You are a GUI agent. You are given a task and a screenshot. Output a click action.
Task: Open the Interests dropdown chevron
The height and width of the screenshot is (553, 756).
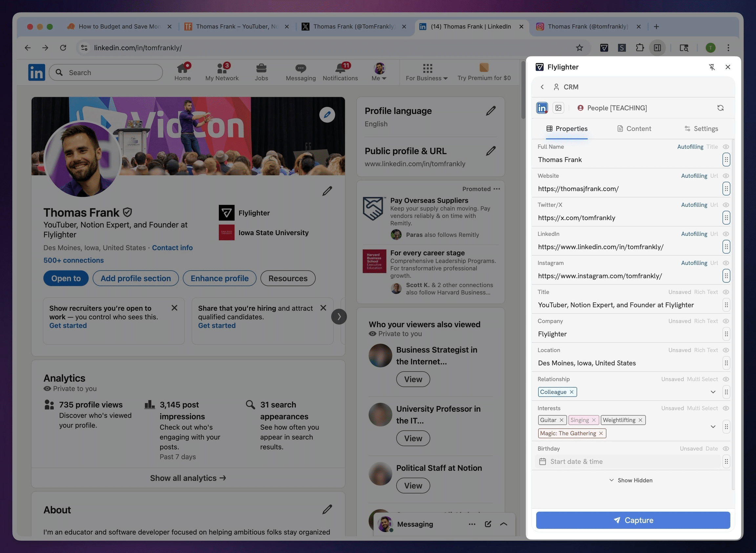[x=713, y=426]
